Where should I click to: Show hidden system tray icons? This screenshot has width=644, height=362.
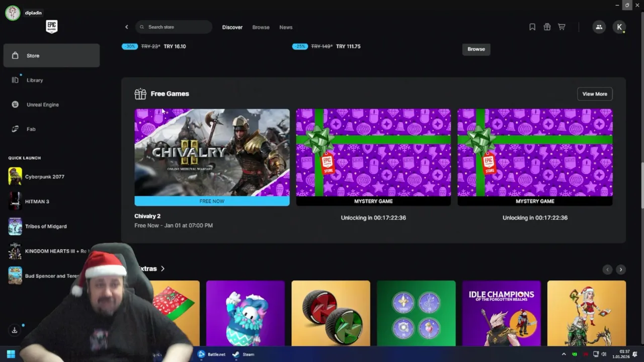point(563,354)
